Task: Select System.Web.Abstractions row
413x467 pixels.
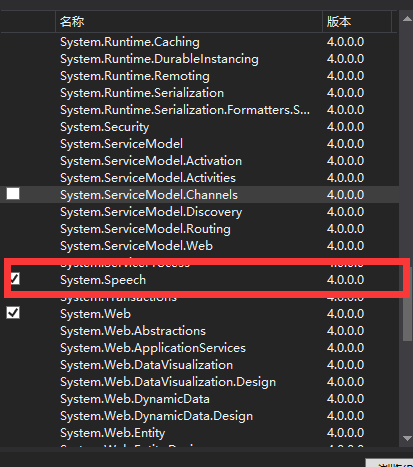Action: (x=199, y=331)
